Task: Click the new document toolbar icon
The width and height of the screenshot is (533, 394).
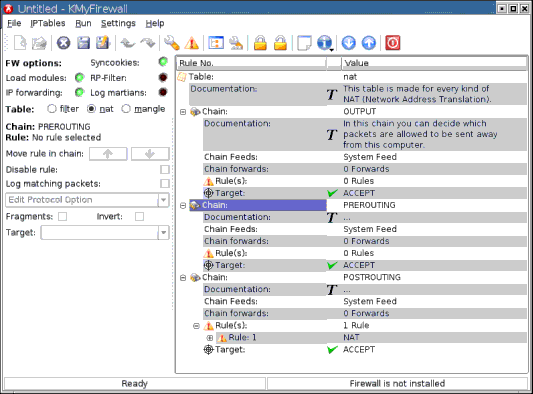Action: click(x=20, y=43)
